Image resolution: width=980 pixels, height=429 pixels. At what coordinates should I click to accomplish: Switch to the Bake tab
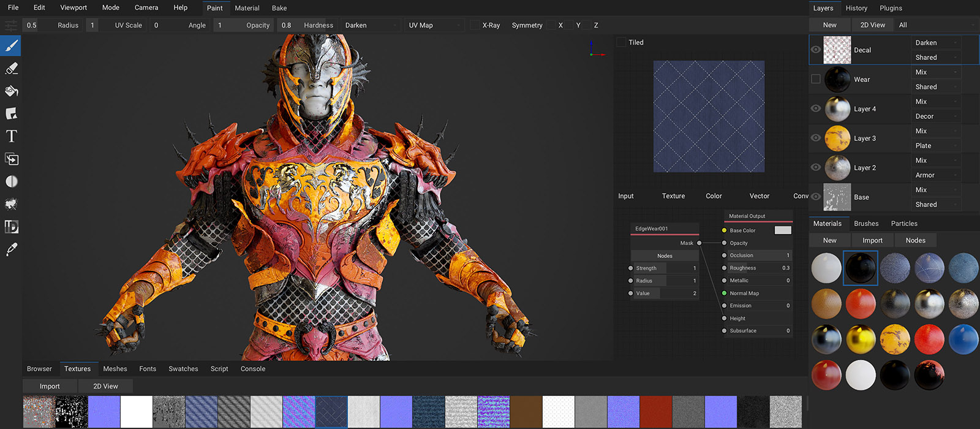[279, 8]
